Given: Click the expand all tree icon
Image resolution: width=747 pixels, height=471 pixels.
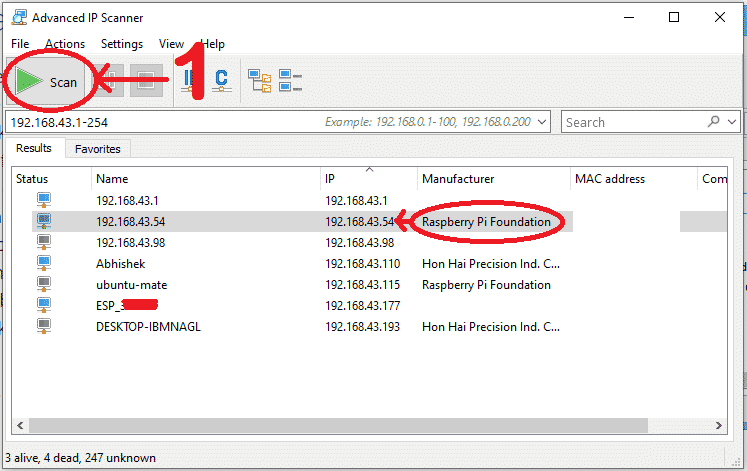Looking at the screenshot, I should click(x=260, y=80).
